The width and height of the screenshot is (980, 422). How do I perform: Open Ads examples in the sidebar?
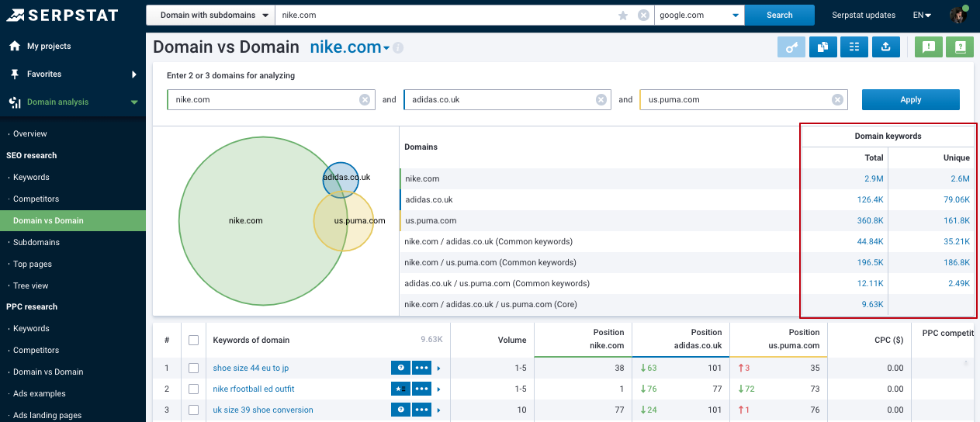coord(40,393)
